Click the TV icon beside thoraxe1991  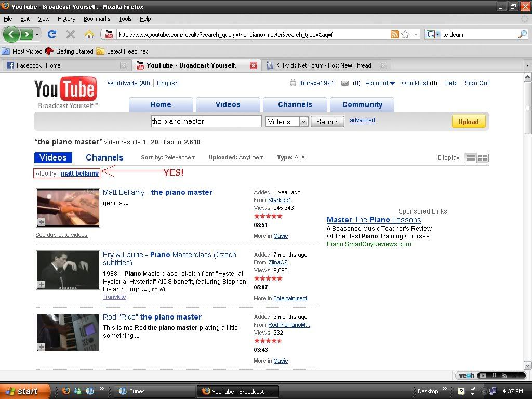[x=293, y=83]
